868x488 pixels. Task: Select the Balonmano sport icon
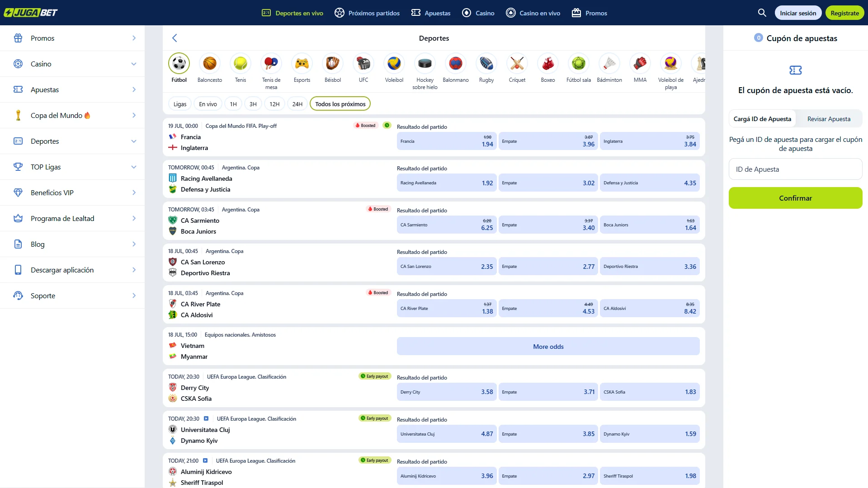[x=456, y=63]
